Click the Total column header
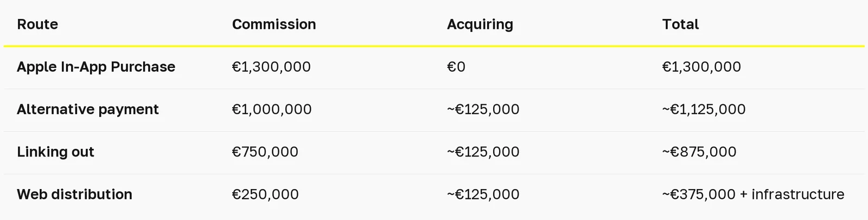This screenshot has height=220, width=868. tap(680, 24)
